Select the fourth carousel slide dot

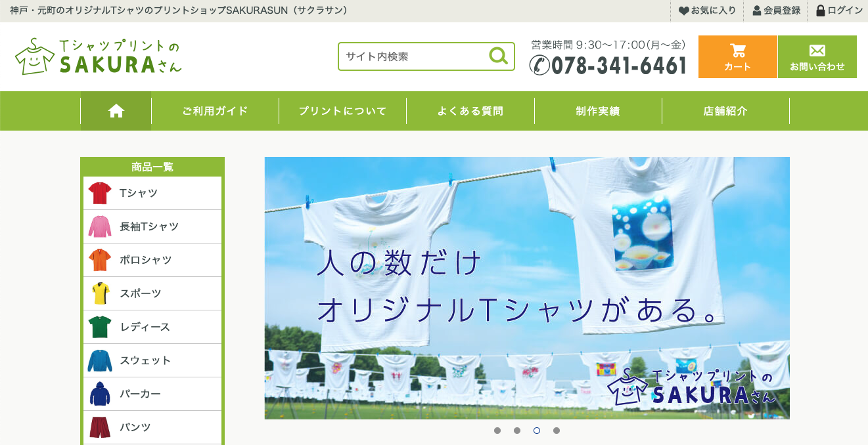click(x=557, y=431)
